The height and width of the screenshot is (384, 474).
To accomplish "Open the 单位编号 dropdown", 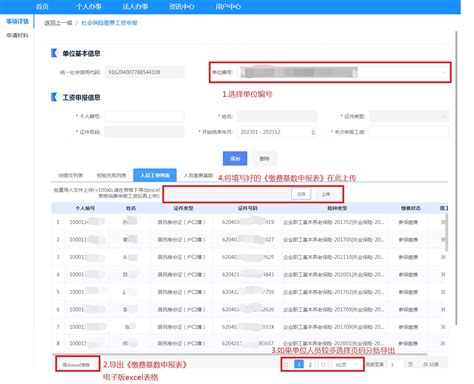I will pyautogui.click(x=343, y=72).
